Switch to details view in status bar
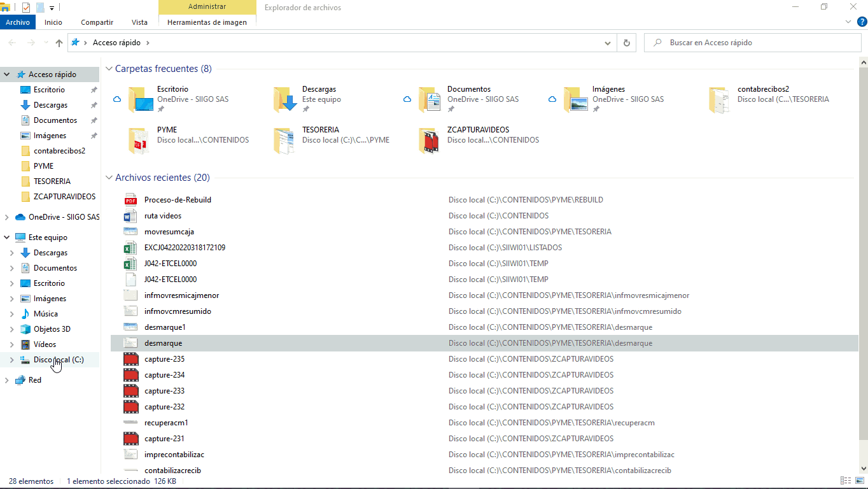 pyautogui.click(x=846, y=481)
